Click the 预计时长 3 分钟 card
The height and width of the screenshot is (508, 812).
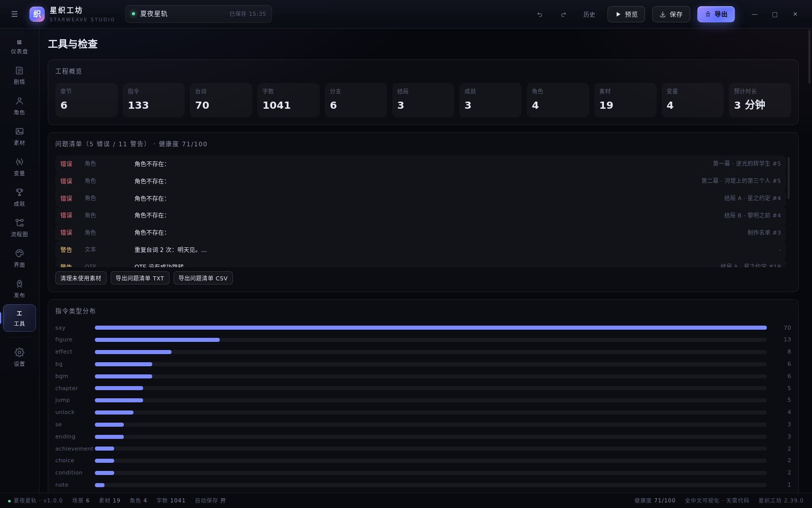760,100
